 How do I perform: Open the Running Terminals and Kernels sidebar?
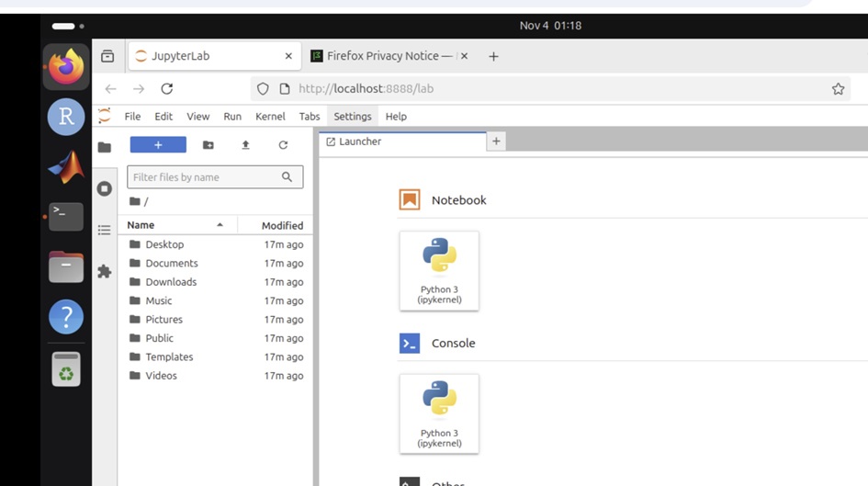105,188
